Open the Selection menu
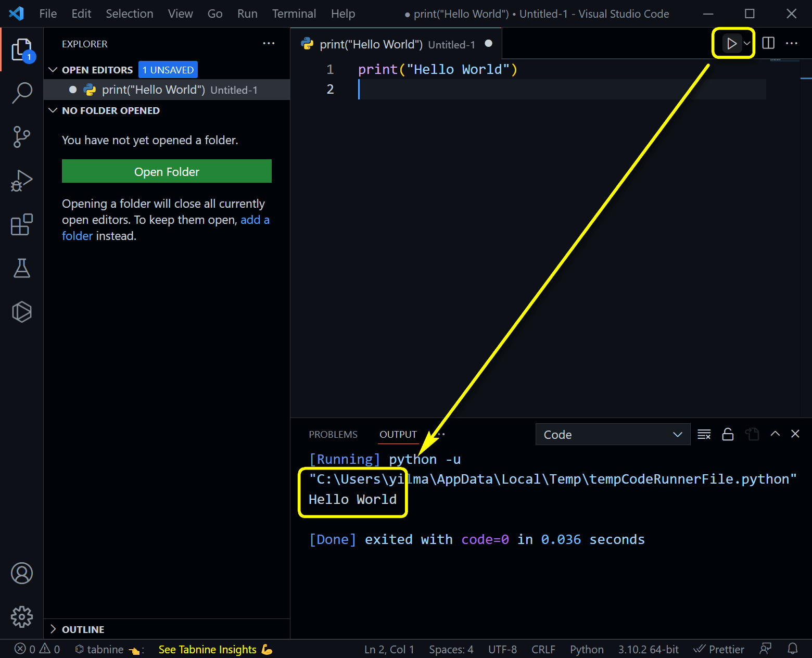This screenshot has width=812, height=658. tap(130, 14)
